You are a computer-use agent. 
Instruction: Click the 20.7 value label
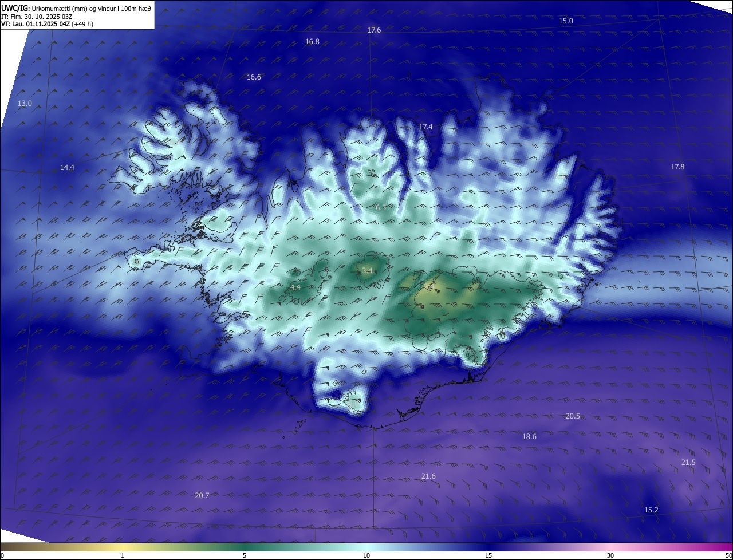[202, 495]
